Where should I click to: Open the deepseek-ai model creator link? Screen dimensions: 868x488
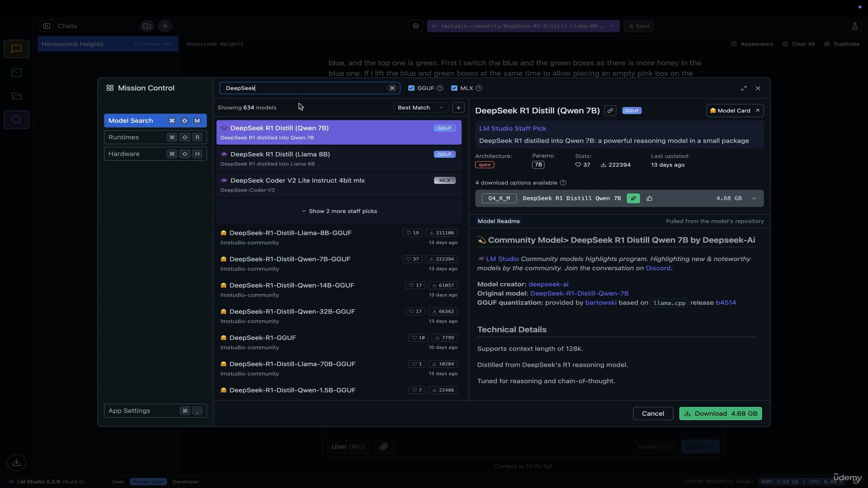[x=548, y=284]
